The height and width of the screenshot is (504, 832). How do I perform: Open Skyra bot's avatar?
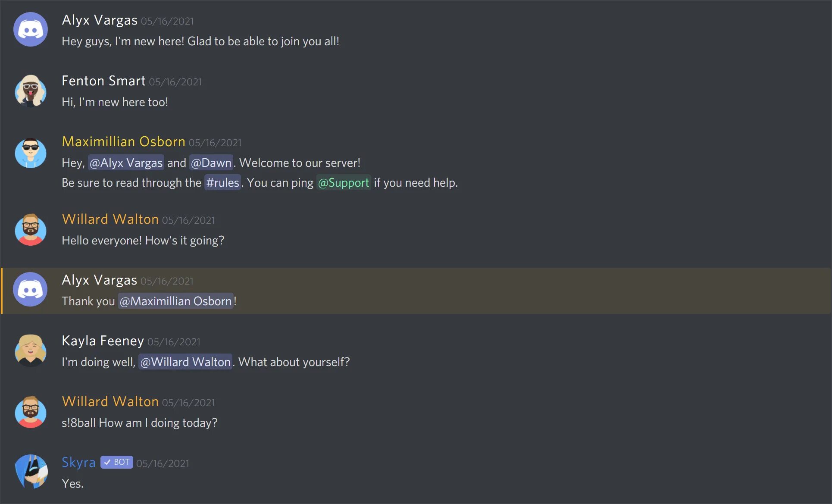point(31,472)
